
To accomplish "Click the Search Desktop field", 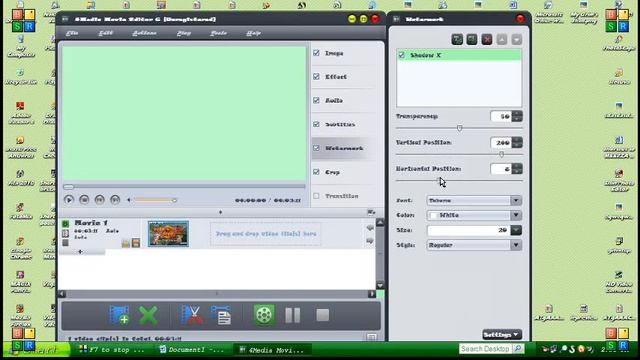I will 485,349.
